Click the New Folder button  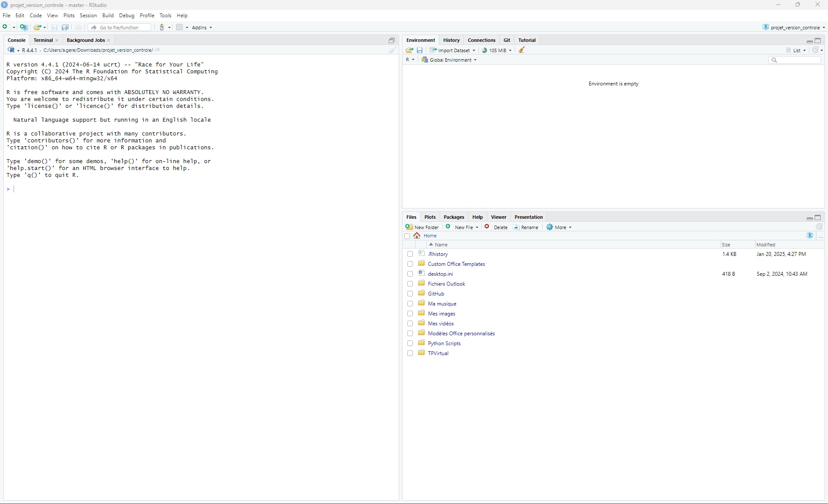(x=422, y=227)
